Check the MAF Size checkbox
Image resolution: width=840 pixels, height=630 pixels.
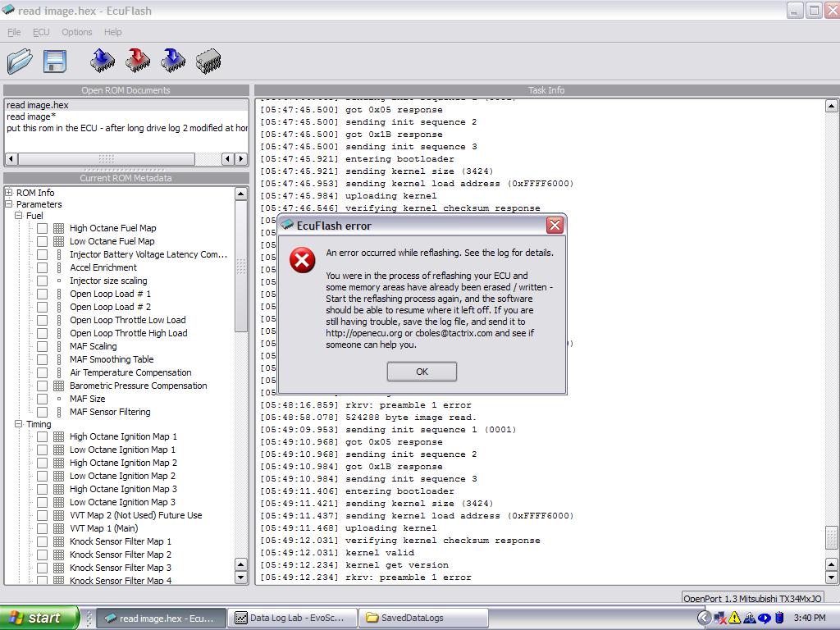point(43,399)
